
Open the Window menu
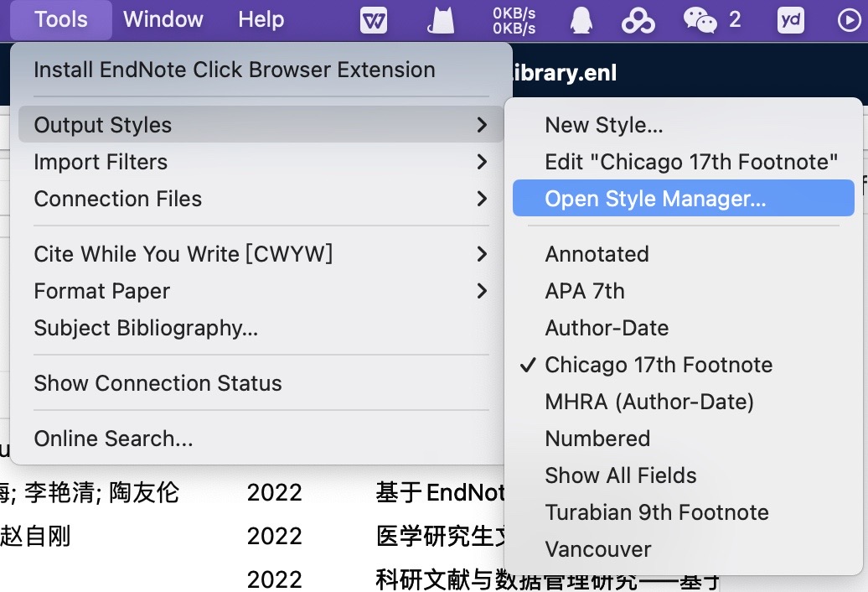163,20
